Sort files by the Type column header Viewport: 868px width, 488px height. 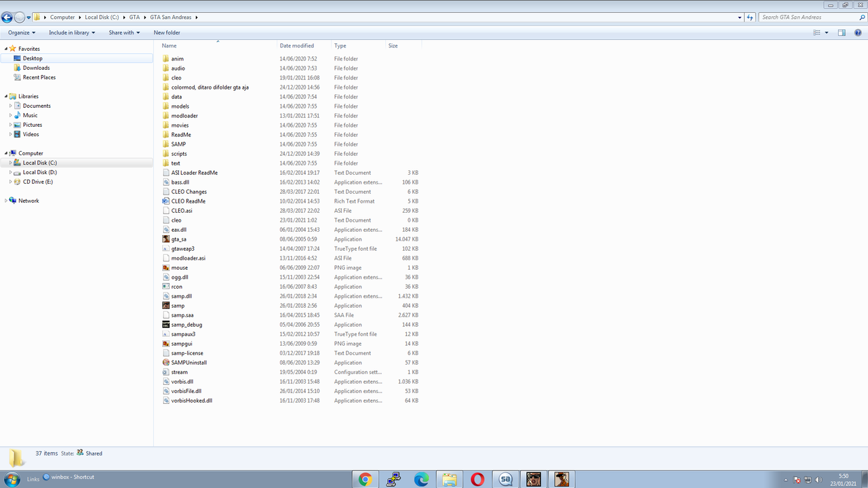point(357,45)
